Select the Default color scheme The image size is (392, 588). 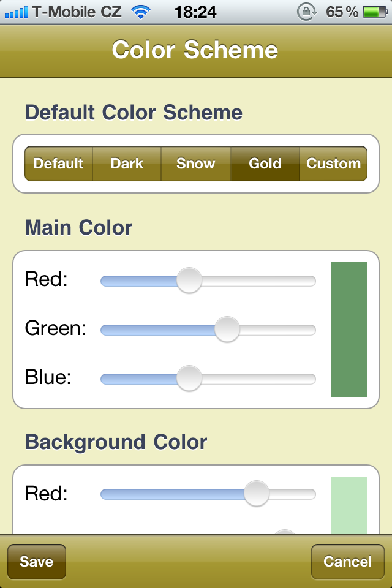[59, 164]
